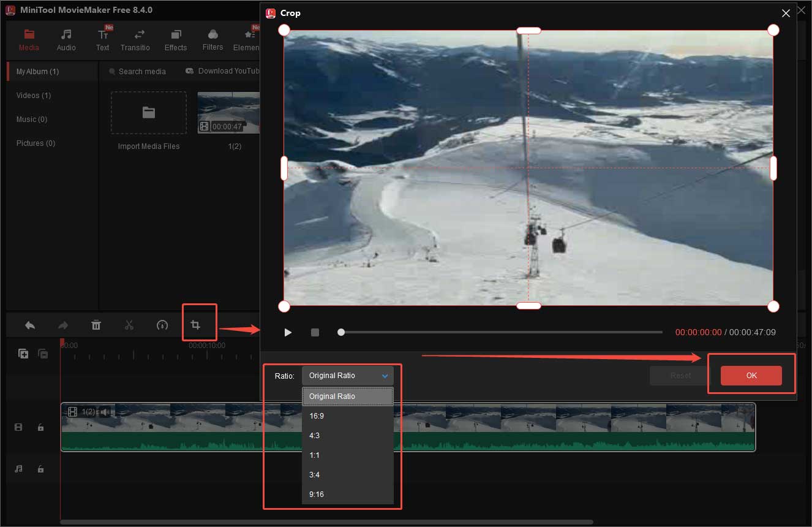Click the Split scissors icon
This screenshot has width=812, height=527.
coord(129,325)
